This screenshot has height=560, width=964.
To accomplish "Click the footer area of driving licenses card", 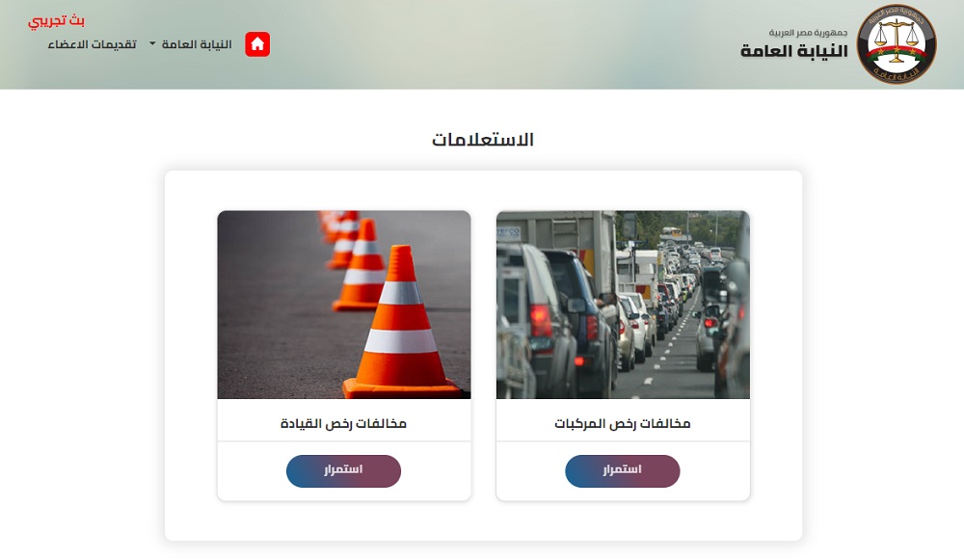I will pos(344,471).
